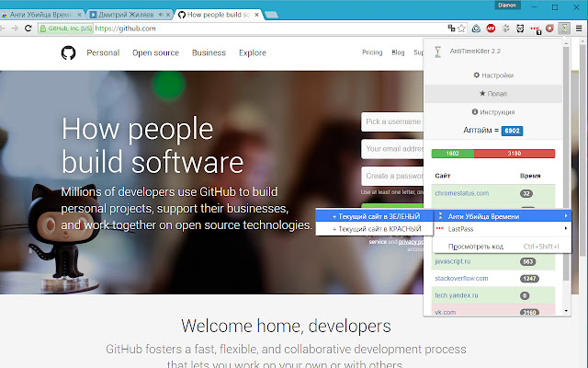Click the green 1602 progress bar segment

pos(453,154)
